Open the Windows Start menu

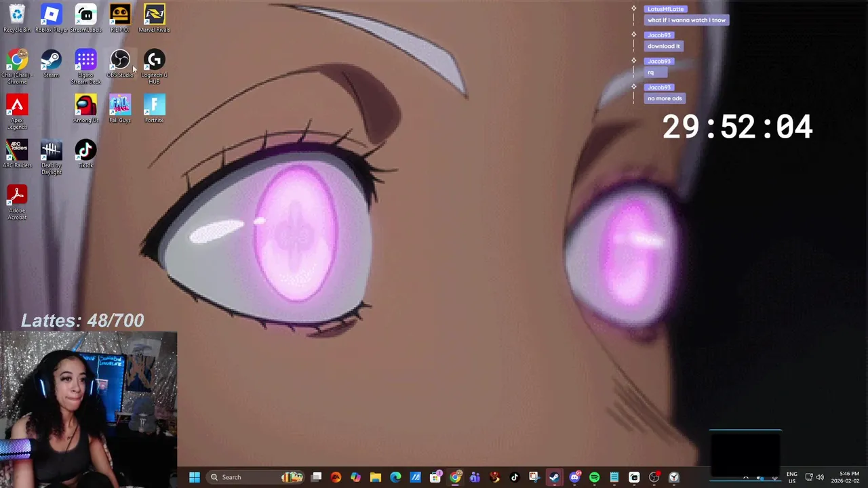click(x=195, y=477)
